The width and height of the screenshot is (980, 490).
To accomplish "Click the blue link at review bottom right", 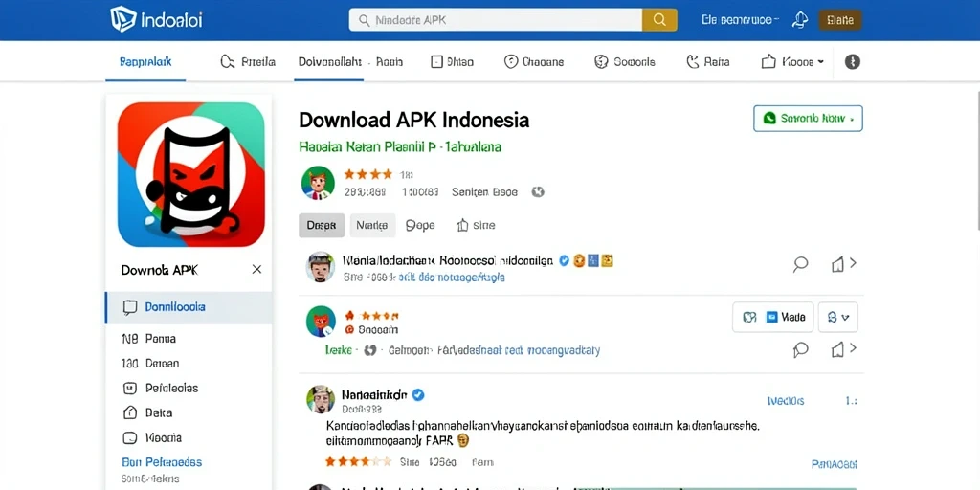I will pos(834,464).
